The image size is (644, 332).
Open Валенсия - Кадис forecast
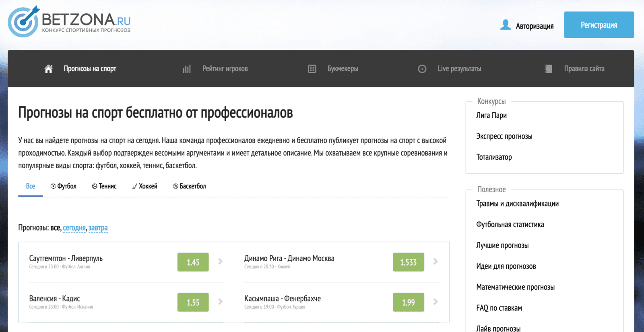point(54,299)
